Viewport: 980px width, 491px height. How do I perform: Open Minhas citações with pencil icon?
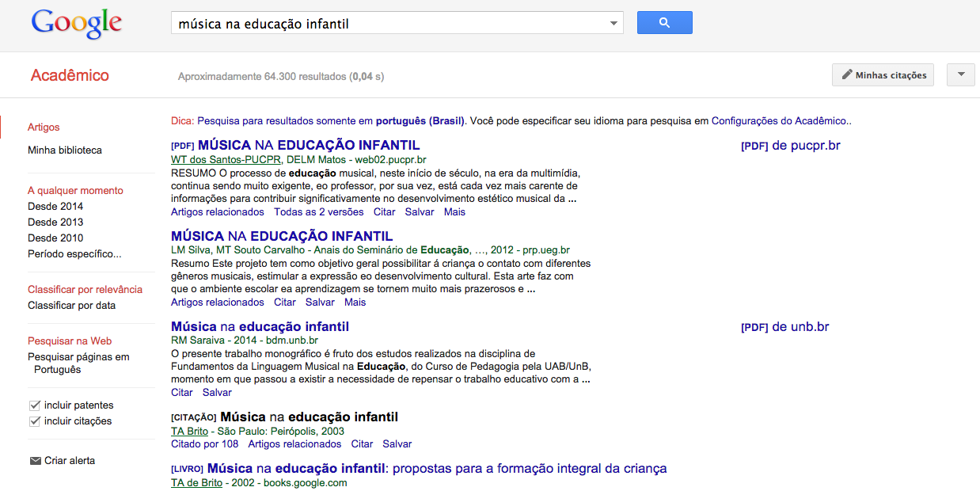point(883,75)
